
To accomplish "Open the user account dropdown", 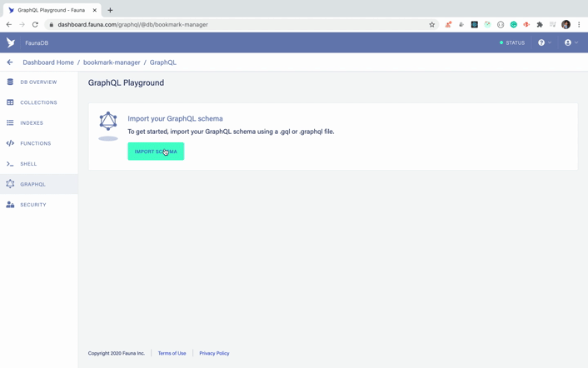I will (571, 42).
